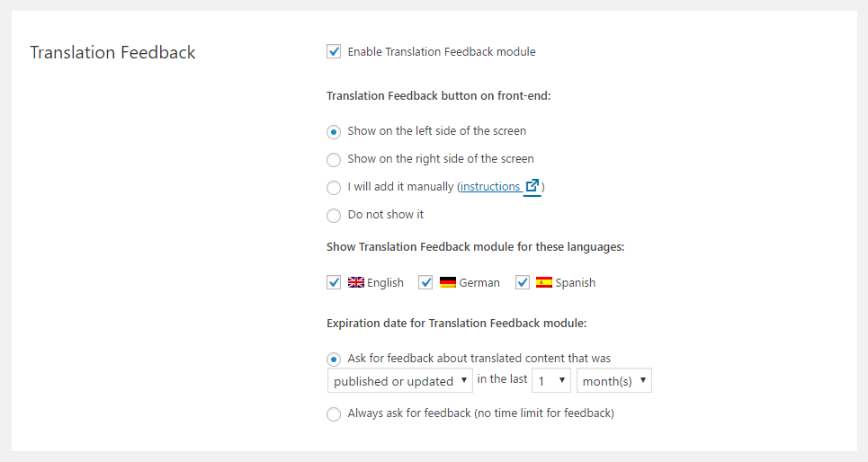868x462 pixels.
Task: Click the Expiration date section label
Action: [x=456, y=323]
